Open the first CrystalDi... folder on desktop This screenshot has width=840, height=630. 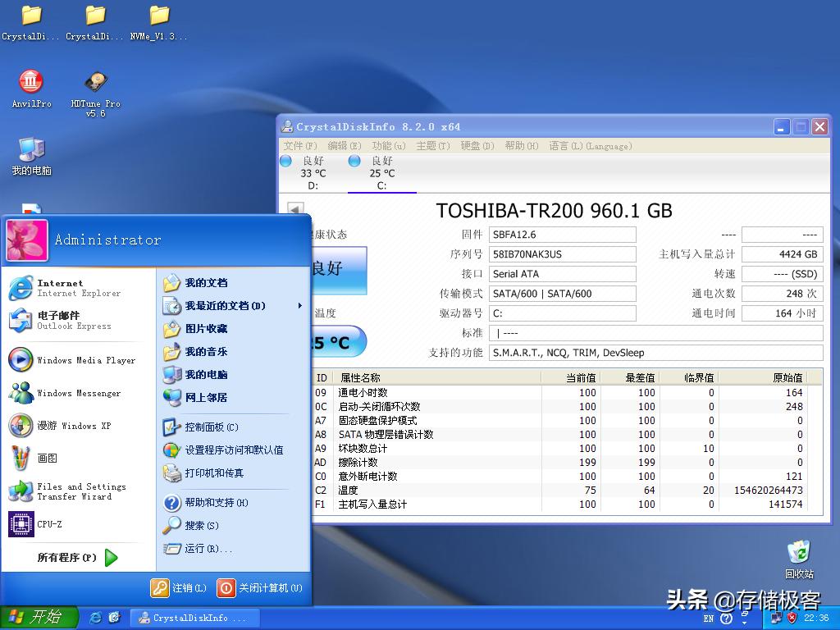click(30, 23)
